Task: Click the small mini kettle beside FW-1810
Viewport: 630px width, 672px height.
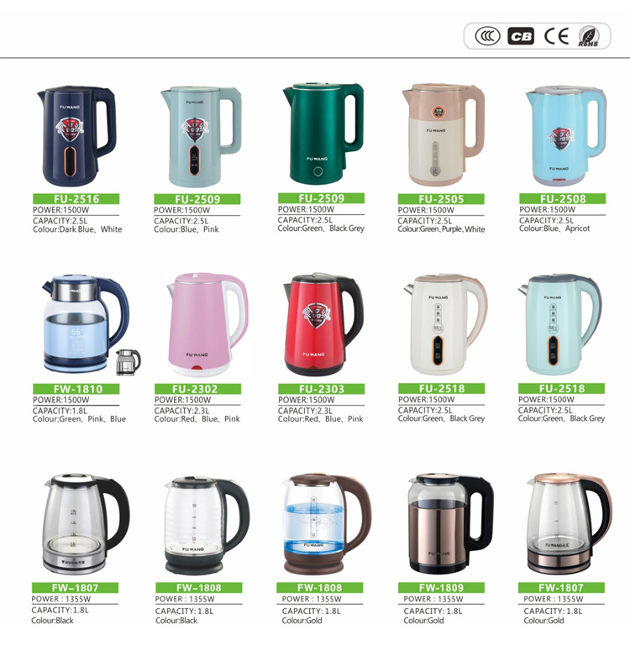Action: tap(129, 363)
